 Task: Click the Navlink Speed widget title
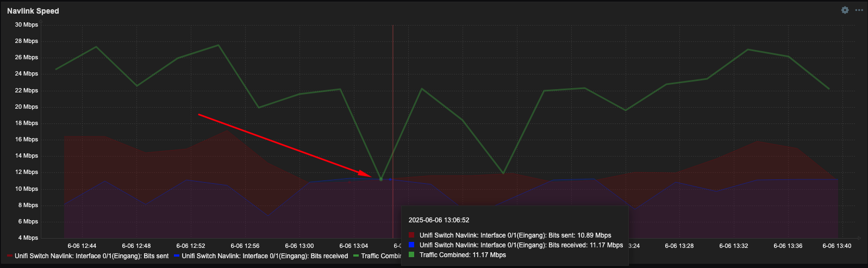tap(33, 11)
